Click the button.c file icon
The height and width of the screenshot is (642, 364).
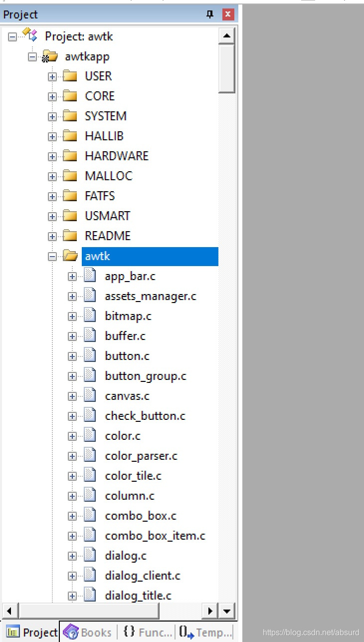tap(90, 355)
